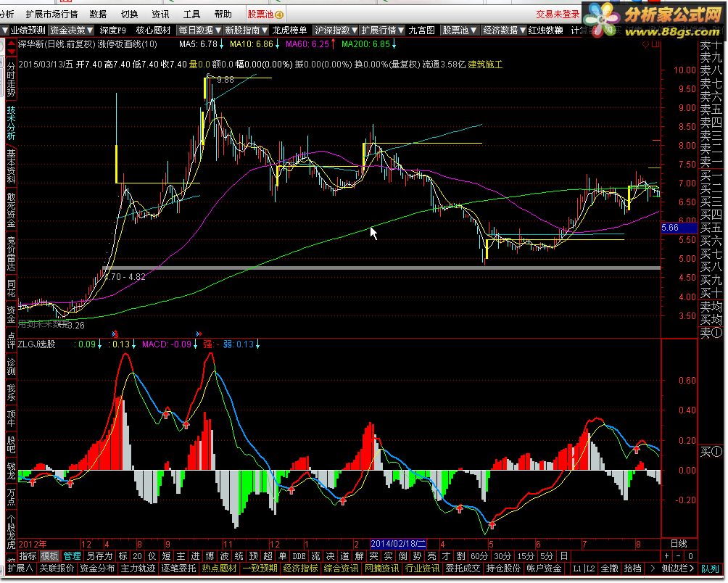Click the 核心题材 button
728x583 pixels.
coord(153,30)
